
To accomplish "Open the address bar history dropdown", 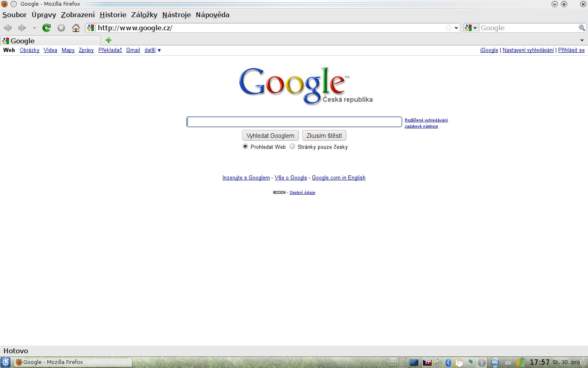I will [x=457, y=28].
